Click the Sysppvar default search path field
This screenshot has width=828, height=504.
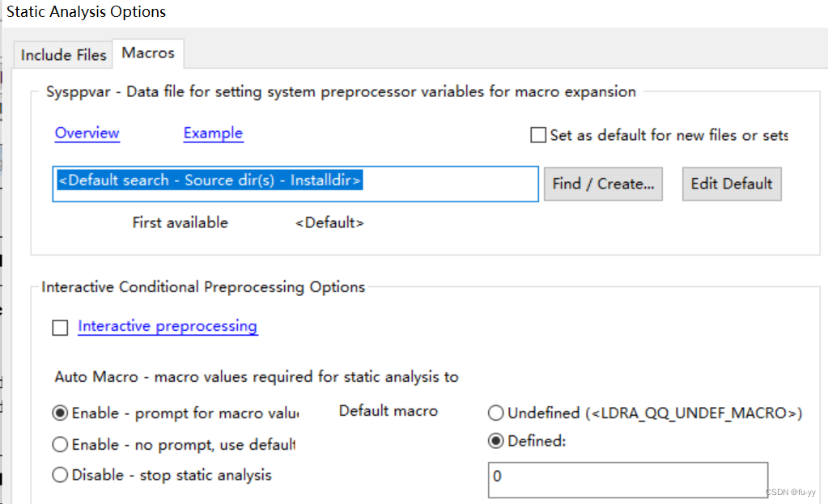coord(295,184)
